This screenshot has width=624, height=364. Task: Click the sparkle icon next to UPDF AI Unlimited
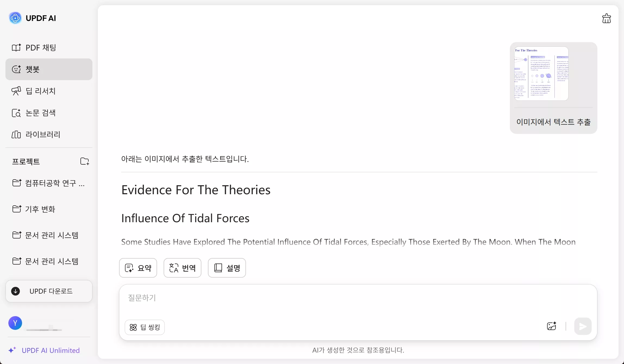12,350
